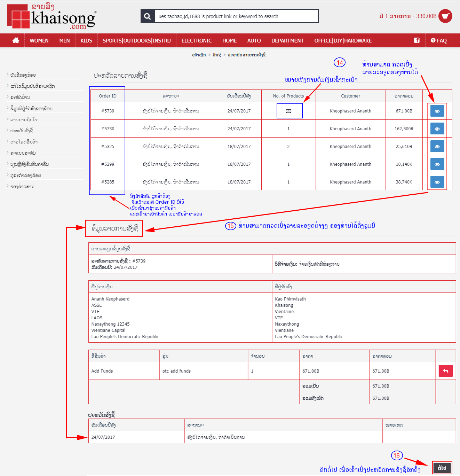The height and width of the screenshot is (476, 460).
Task: Click the Customer column header
Action: click(351, 96)
